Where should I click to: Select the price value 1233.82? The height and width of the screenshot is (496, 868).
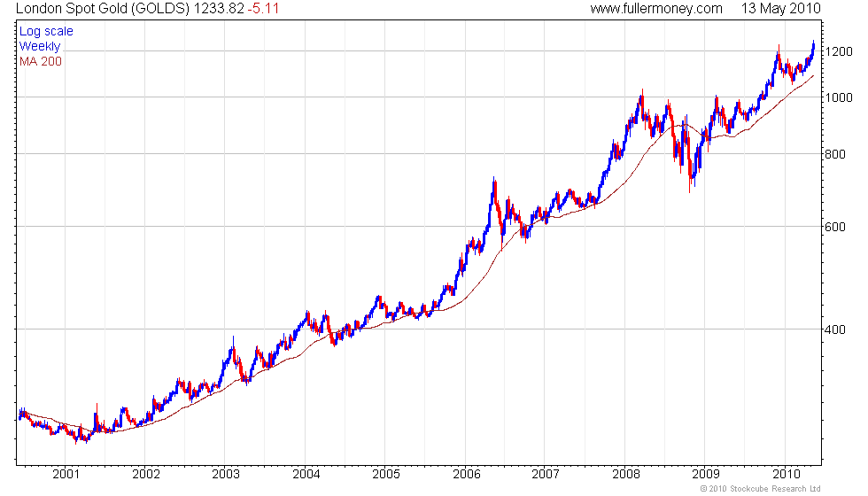[x=219, y=8]
